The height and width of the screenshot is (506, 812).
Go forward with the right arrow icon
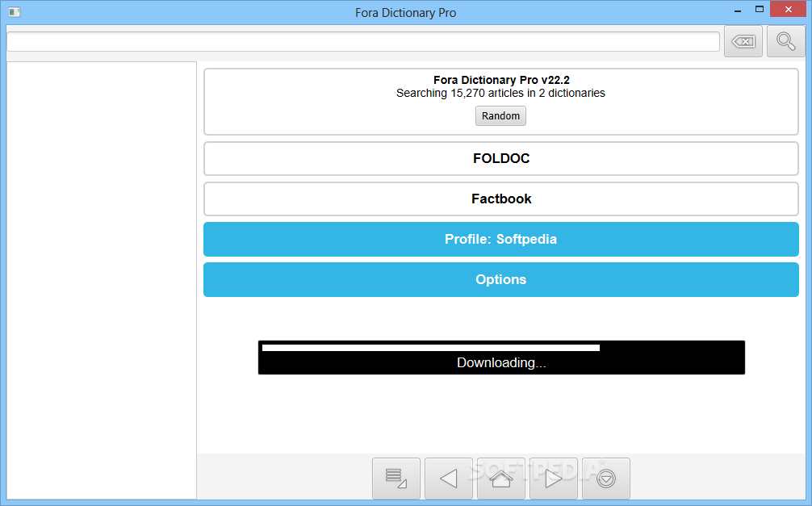point(554,479)
